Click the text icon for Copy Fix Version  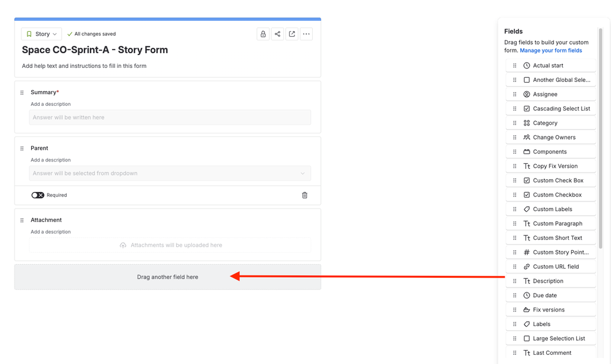[x=527, y=166]
